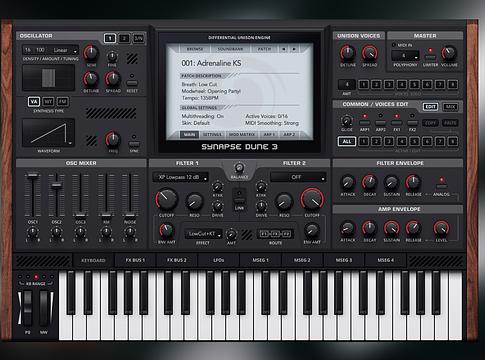Click the Filter 1 Reso knob
Screen dimensions: 485x360
pos(194,202)
